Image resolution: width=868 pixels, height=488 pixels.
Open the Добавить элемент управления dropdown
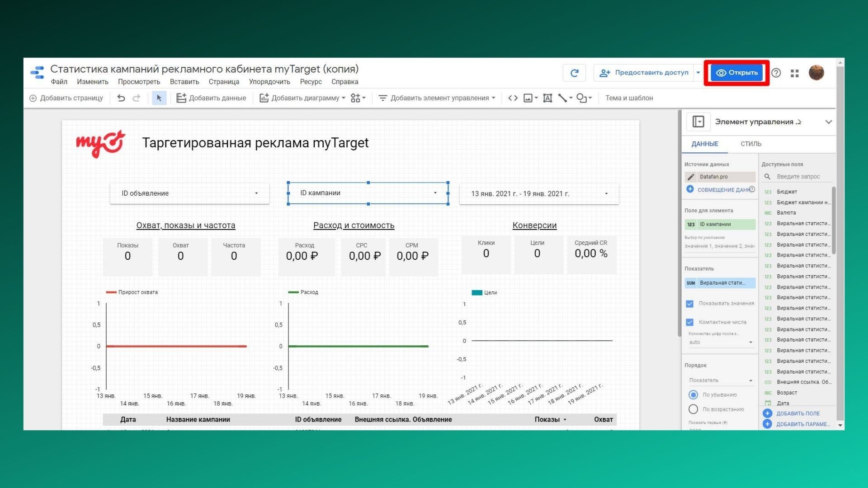[437, 98]
